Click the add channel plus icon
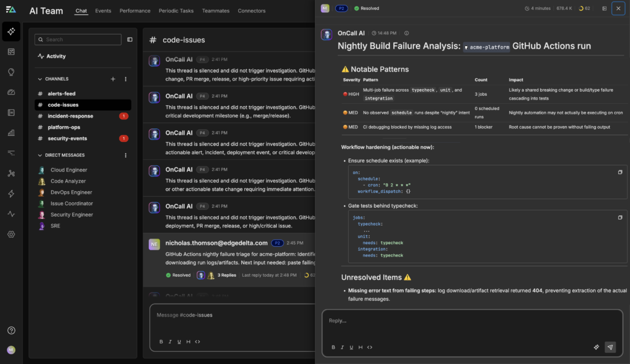The width and height of the screenshot is (630, 364). point(113,79)
